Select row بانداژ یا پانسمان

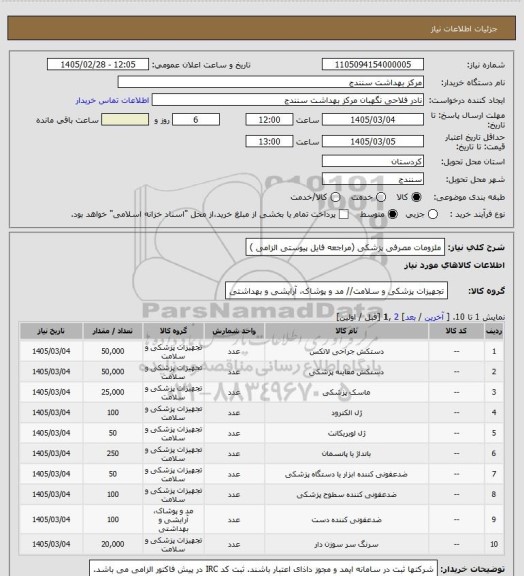[262, 454]
